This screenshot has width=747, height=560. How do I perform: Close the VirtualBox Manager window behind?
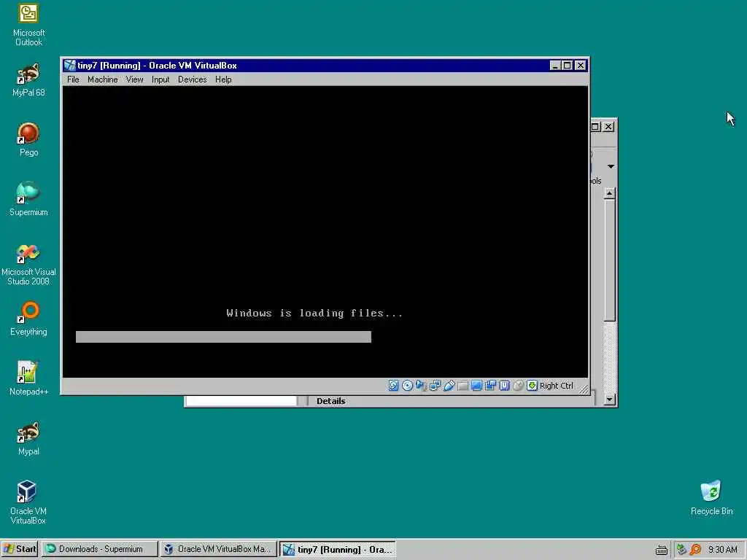click(x=608, y=127)
